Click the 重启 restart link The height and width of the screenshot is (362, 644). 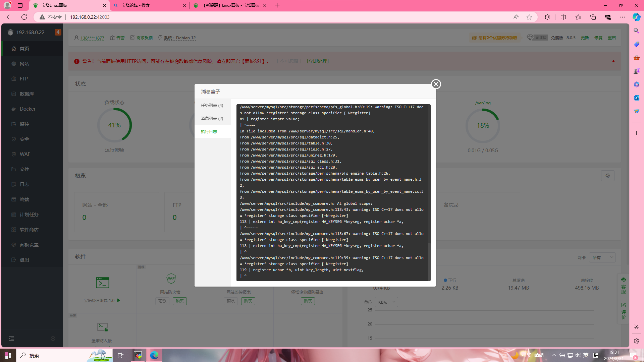pyautogui.click(x=612, y=38)
